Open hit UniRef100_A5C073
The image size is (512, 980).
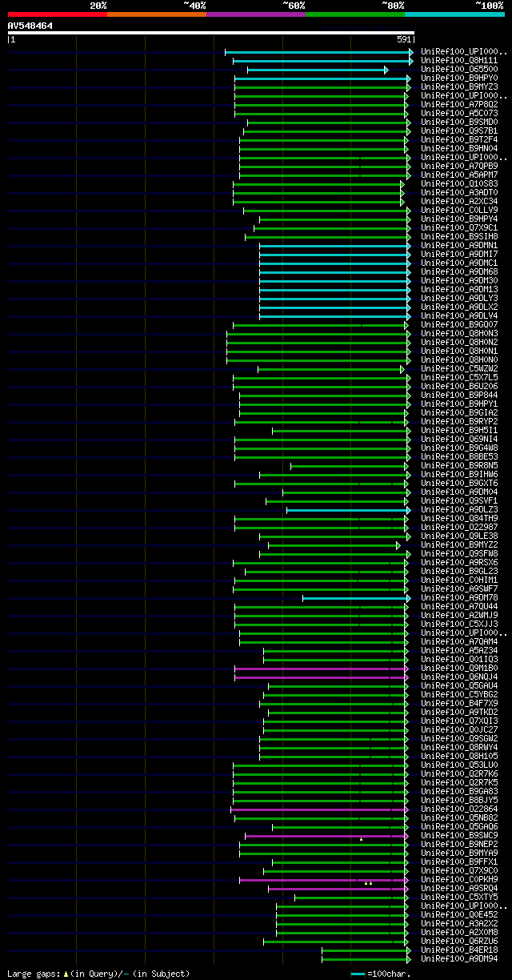[459, 113]
